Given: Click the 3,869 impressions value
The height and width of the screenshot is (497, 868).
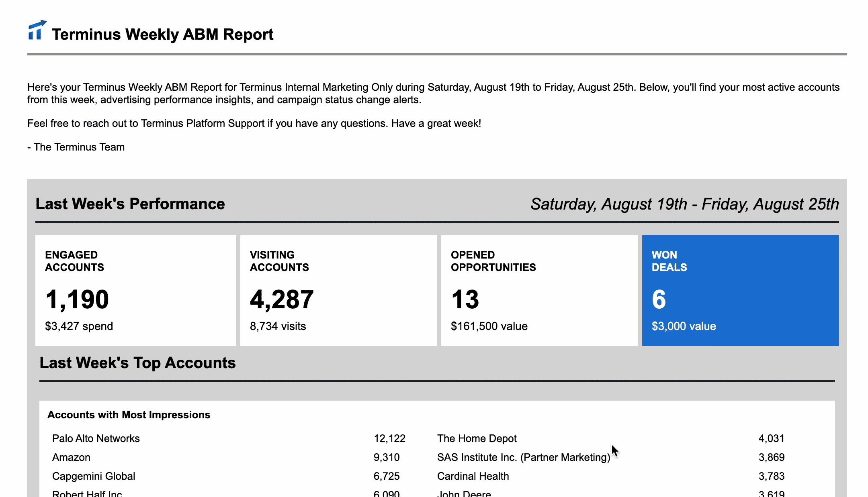Looking at the screenshot, I should tap(772, 457).
